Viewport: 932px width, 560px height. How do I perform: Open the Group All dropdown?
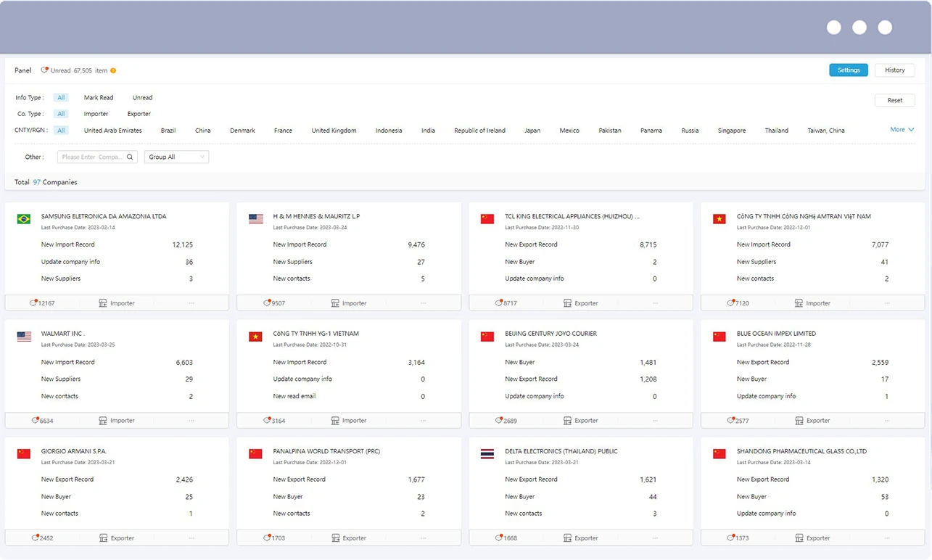click(176, 157)
